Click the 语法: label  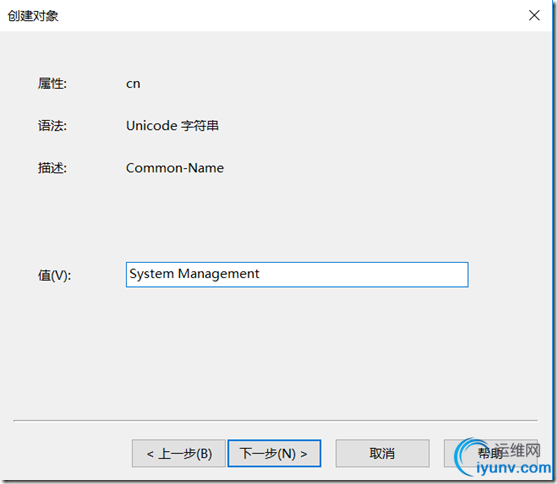coord(52,126)
